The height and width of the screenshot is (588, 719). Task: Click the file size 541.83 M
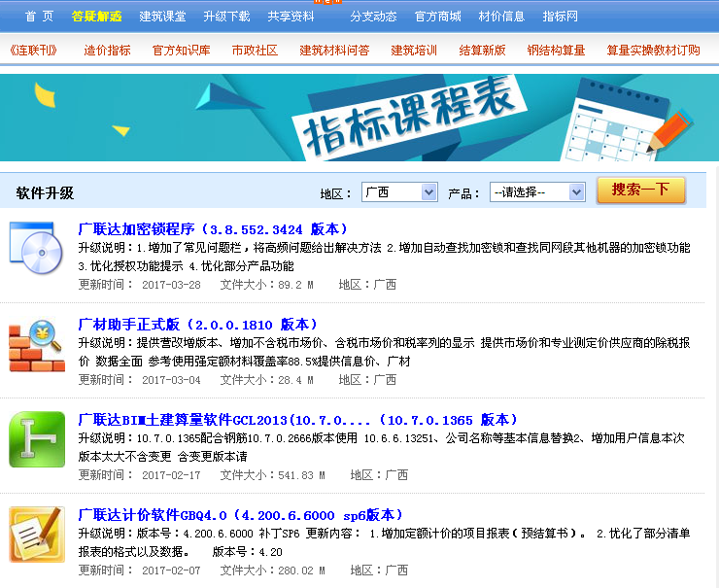click(301, 475)
